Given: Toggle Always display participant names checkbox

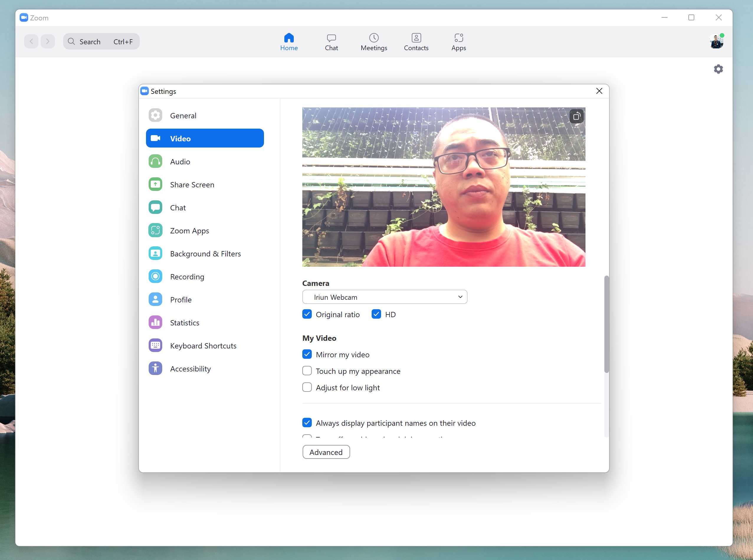Looking at the screenshot, I should click(307, 423).
